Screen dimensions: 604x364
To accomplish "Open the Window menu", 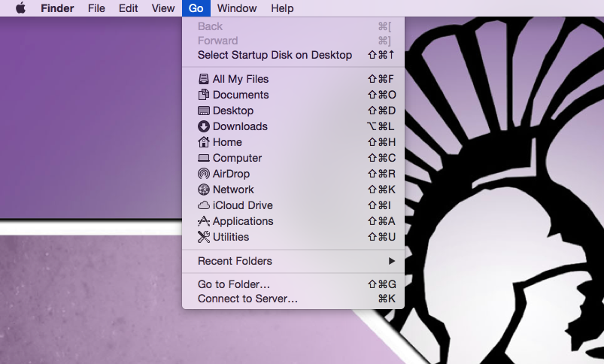I will tap(237, 8).
